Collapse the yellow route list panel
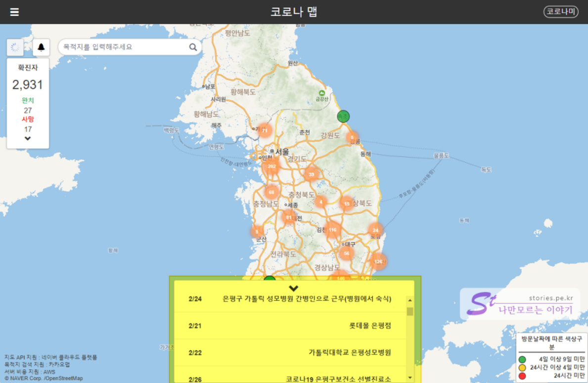This screenshot has height=383, width=588. point(294,288)
